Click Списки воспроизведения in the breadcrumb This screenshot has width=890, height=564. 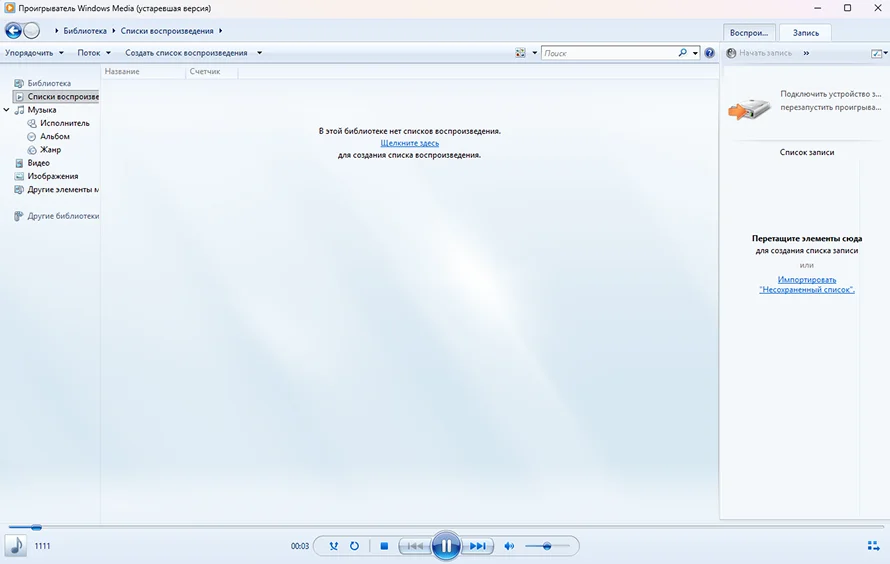coord(167,31)
